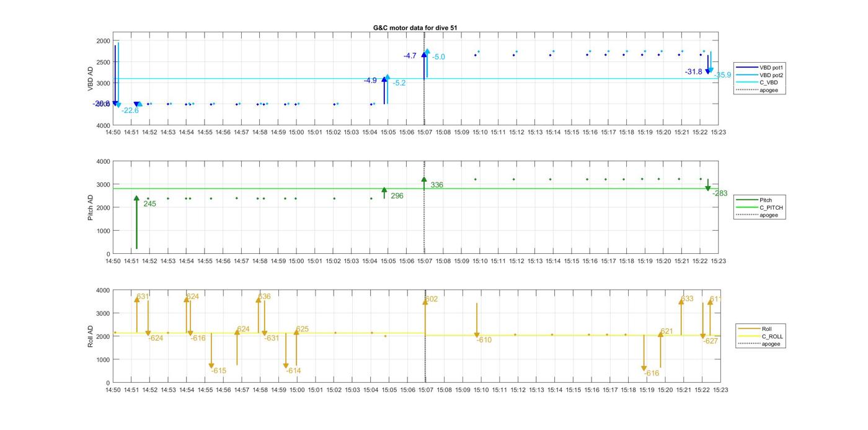Viewport: 868px width, 430px height.
Task: Click the '621' roll annotation
Action: click(666, 332)
